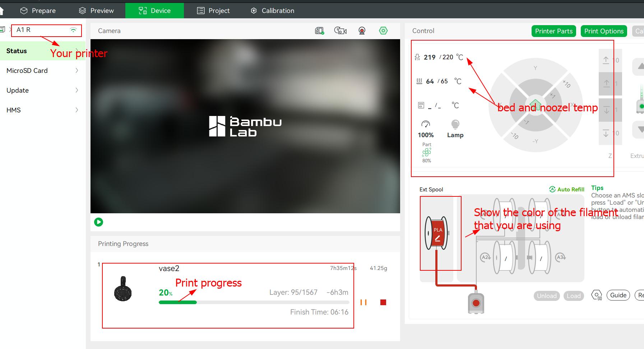
Task: Click the 100% print speed value
Action: [426, 135]
